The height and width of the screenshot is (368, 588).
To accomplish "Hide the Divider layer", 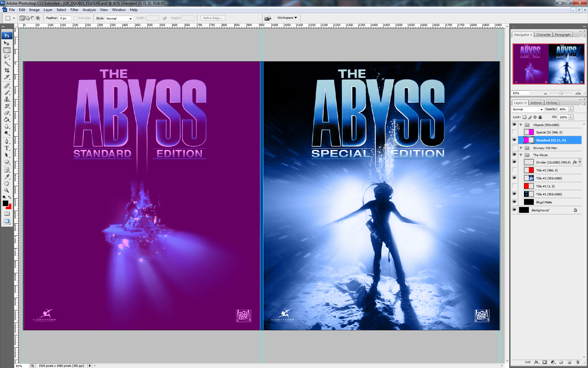I will (514, 162).
